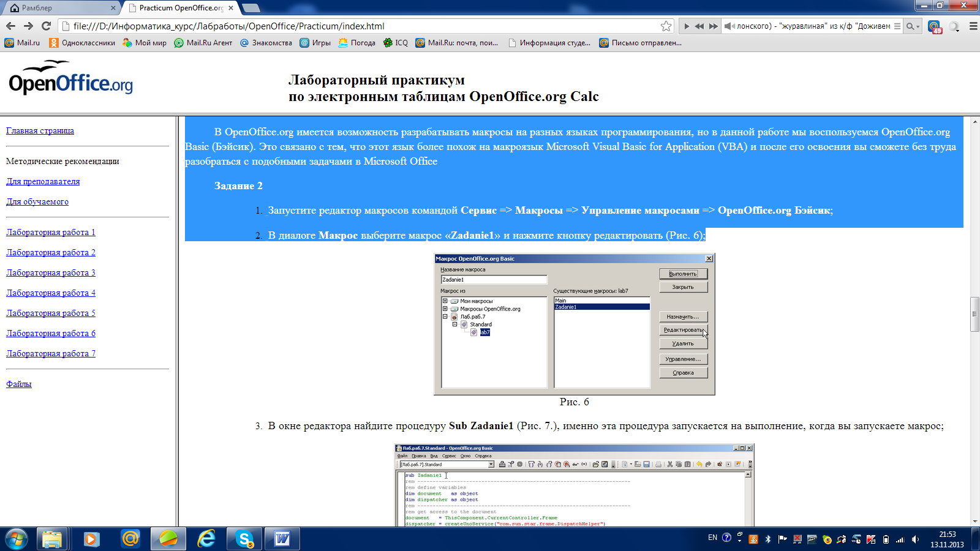Viewport: 980px width, 551px height.
Task: Skip to next track in toolbar player
Action: tap(714, 26)
